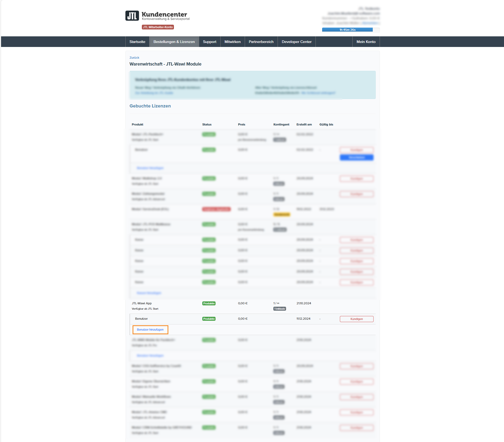The width and height of the screenshot is (504, 442).
Task: Click the Kontingent column header
Action: 281,124
